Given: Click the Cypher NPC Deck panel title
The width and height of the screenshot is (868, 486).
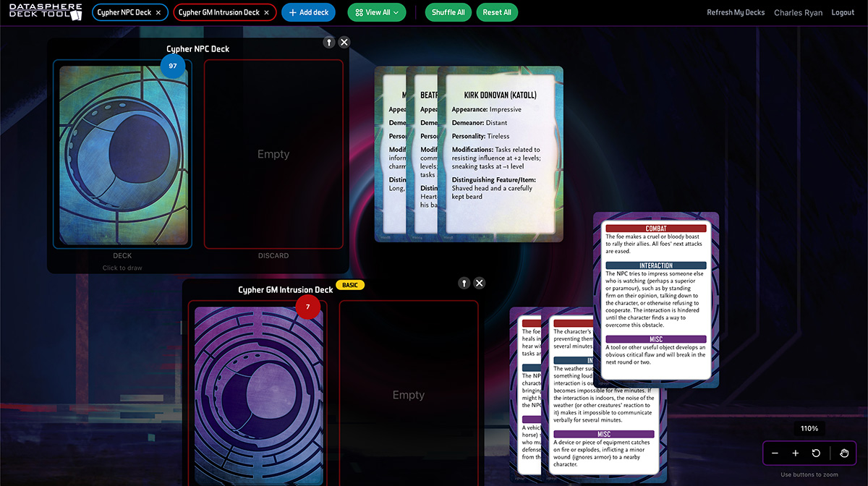Looking at the screenshot, I should coord(197,49).
